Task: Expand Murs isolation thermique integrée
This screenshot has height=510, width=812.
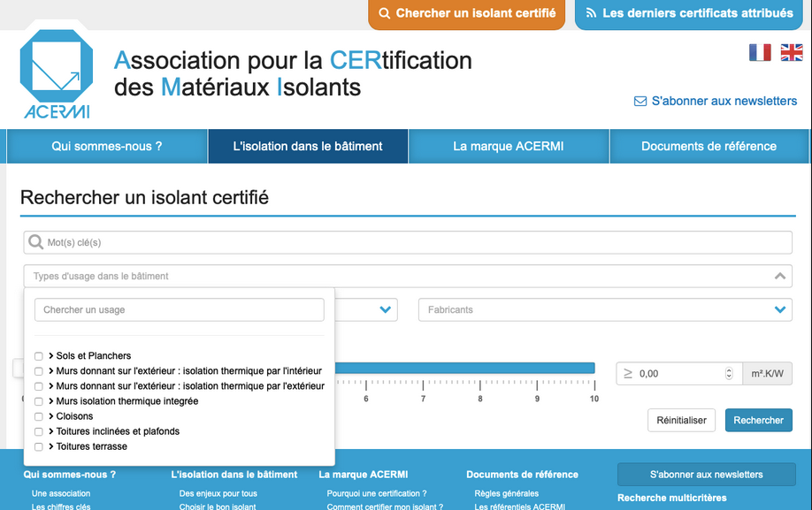Action: tap(51, 401)
